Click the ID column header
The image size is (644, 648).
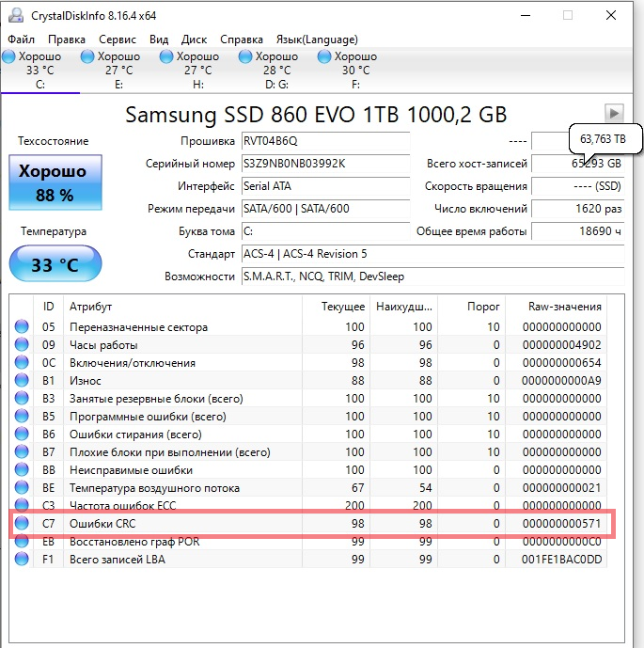(48, 307)
